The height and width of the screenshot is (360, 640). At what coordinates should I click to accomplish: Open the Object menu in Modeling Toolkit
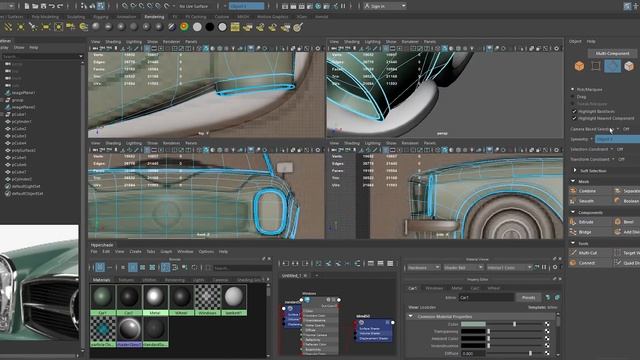click(x=575, y=41)
